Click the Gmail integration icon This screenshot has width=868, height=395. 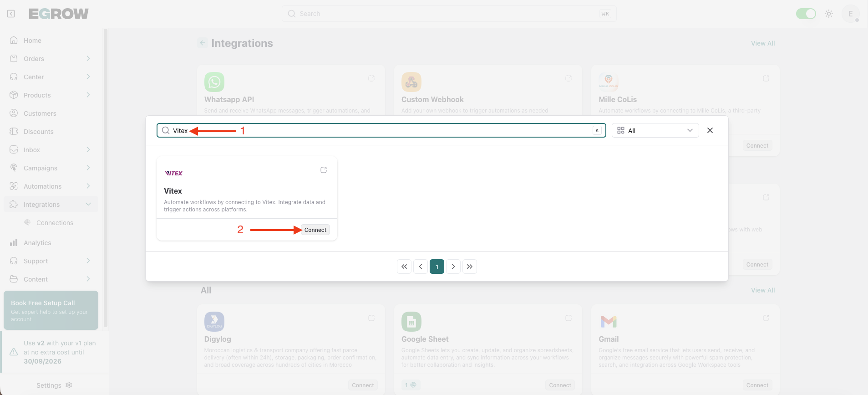click(x=609, y=322)
